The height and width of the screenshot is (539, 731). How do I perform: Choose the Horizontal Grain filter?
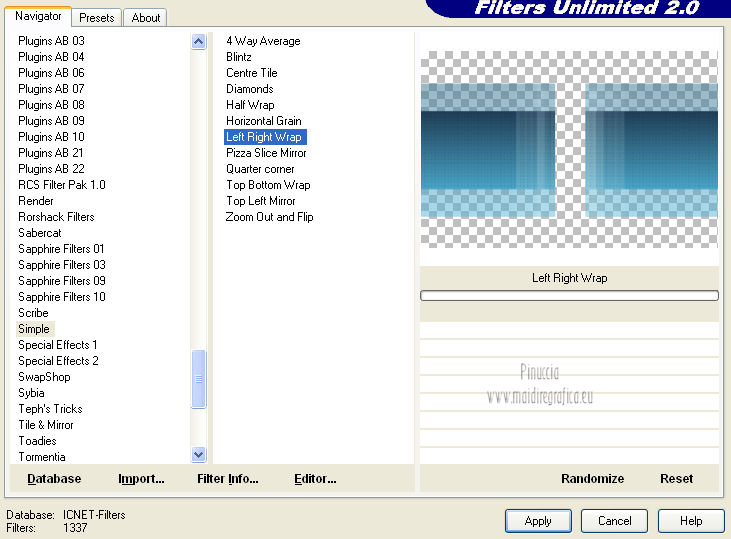[x=264, y=121]
